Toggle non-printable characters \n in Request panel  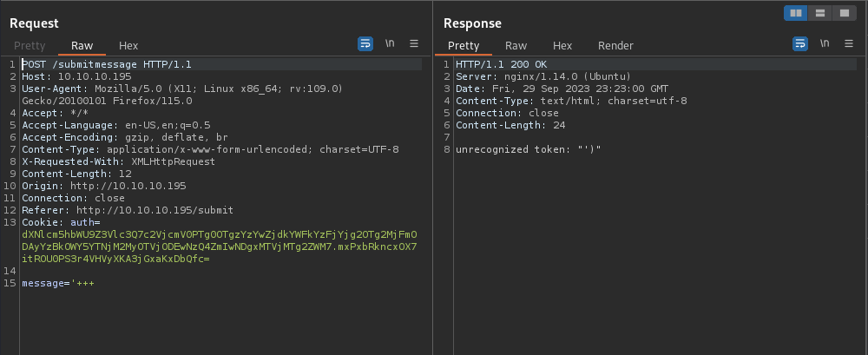point(390,43)
